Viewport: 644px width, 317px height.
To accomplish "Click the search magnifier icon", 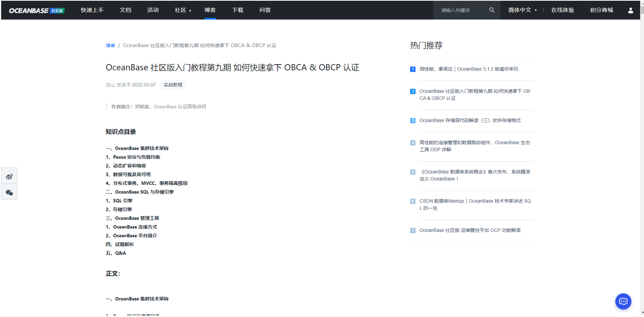I will 492,10.
